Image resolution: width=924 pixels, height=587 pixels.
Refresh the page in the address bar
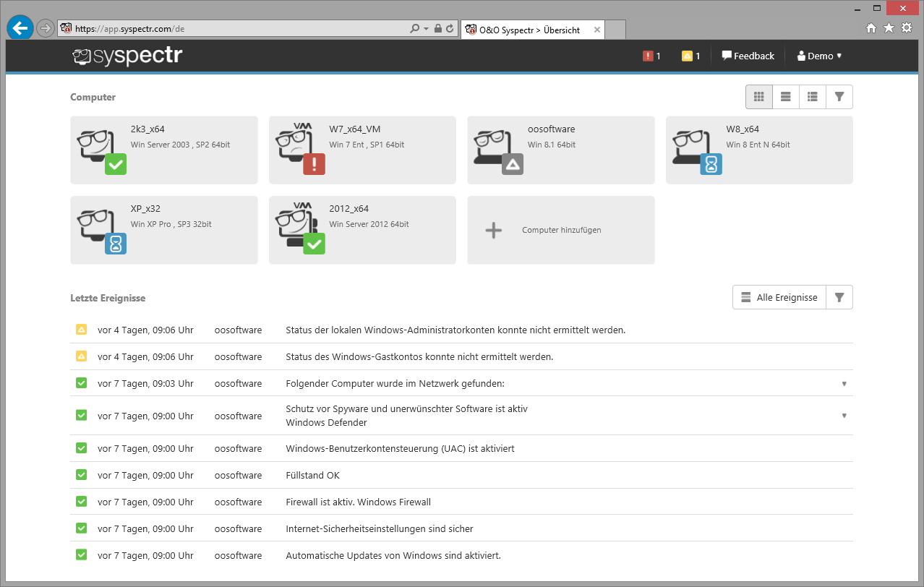tap(450, 29)
